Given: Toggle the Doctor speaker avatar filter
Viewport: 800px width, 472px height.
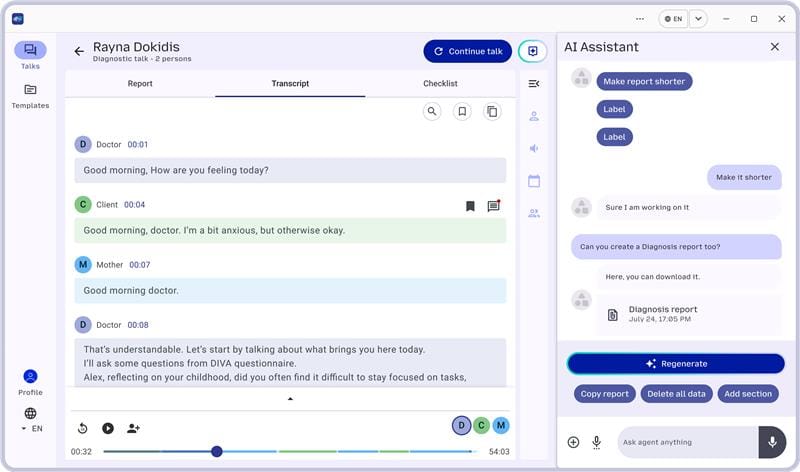Looking at the screenshot, I should (x=461, y=426).
